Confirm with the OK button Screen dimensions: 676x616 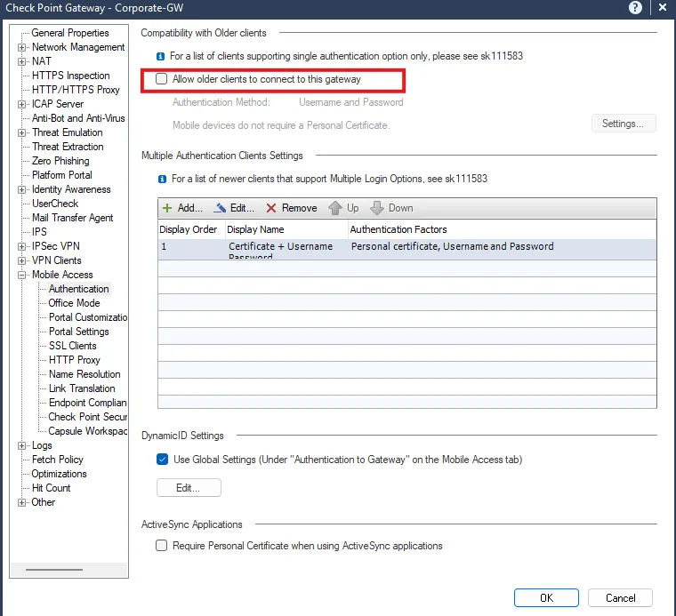546,598
